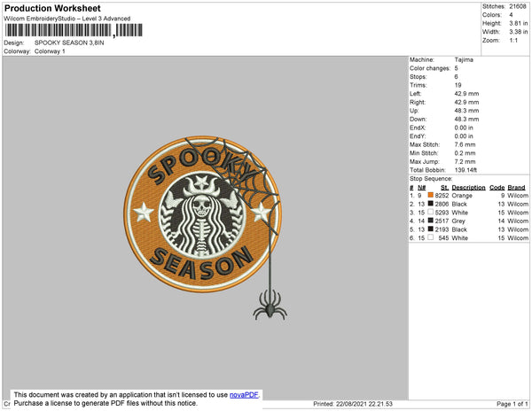Image resolution: width=532 pixels, height=411 pixels.
Task: Click the Max Jump value '7.2 mm'
Action: click(465, 161)
